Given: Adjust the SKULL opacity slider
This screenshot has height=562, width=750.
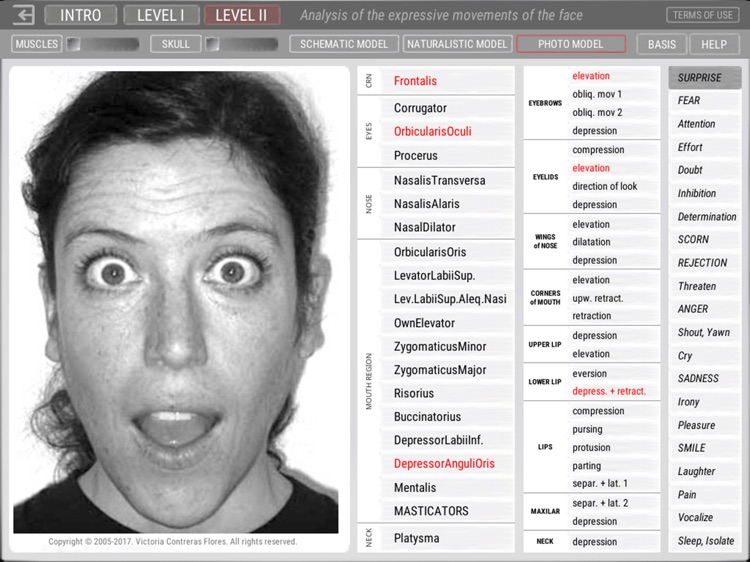Looking at the screenshot, I should pos(242,44).
